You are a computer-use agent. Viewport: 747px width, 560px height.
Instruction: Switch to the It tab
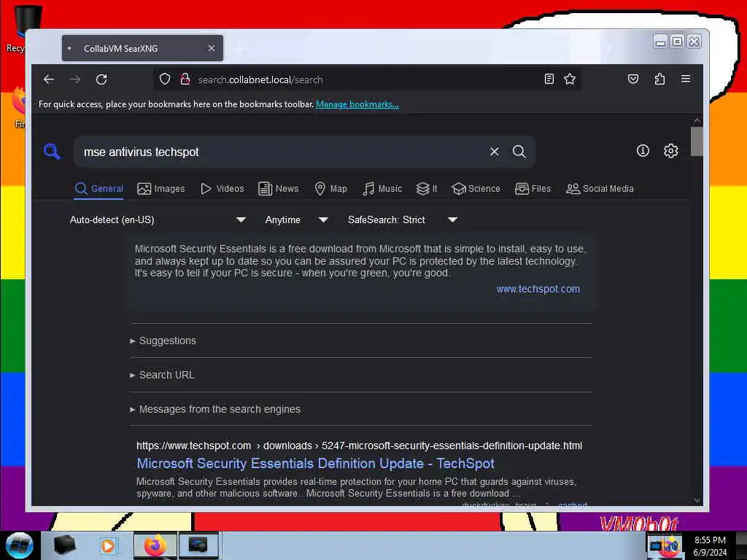tap(426, 189)
